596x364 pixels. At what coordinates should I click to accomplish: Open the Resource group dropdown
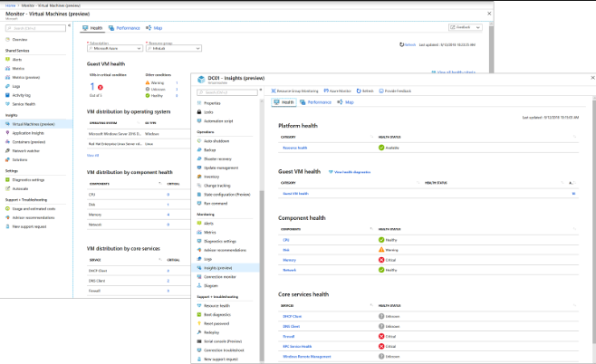click(x=174, y=49)
